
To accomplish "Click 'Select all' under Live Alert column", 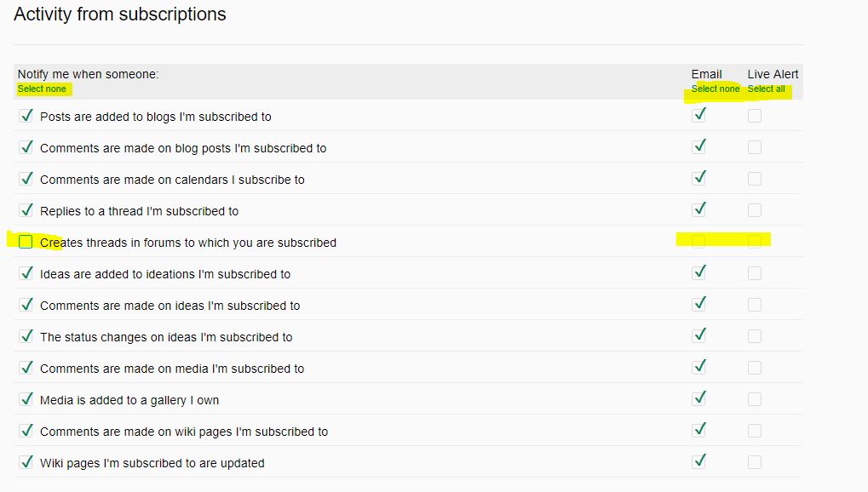I will click(x=766, y=89).
